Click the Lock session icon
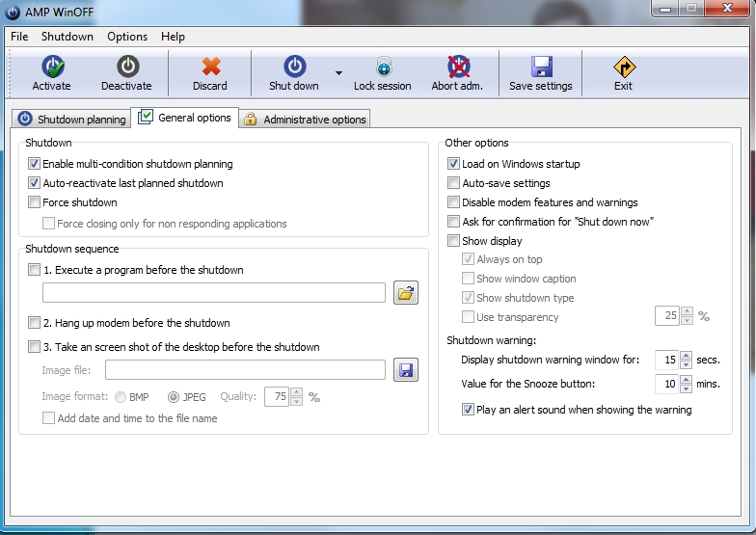The height and width of the screenshot is (535, 756). 384,67
